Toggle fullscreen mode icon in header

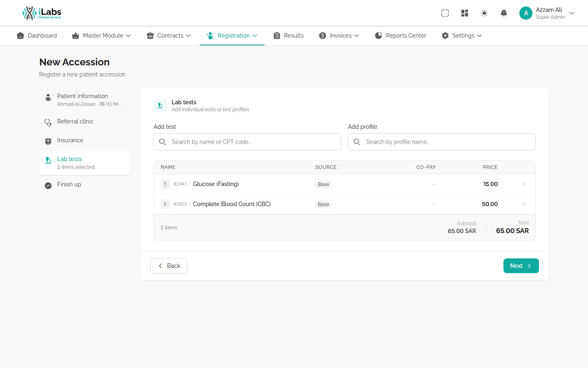click(x=445, y=13)
